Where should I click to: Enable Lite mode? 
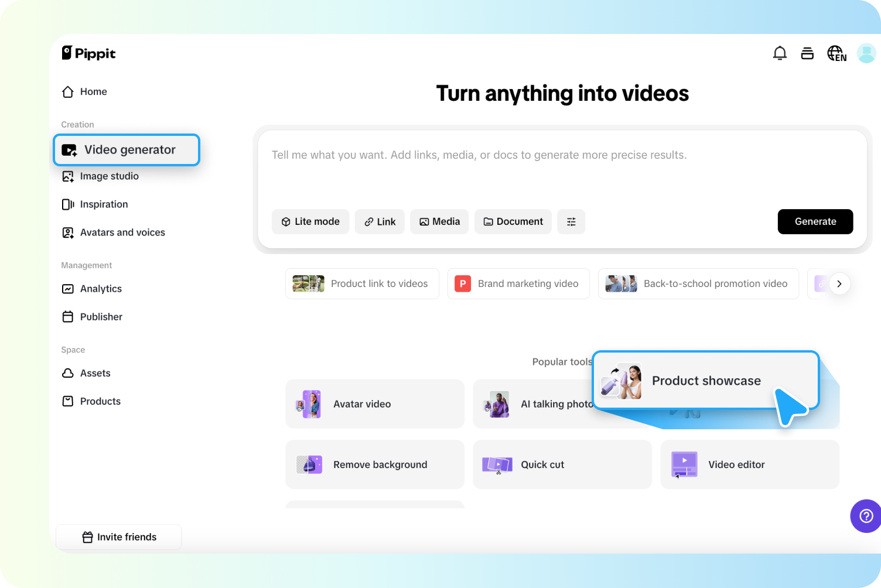click(x=310, y=221)
